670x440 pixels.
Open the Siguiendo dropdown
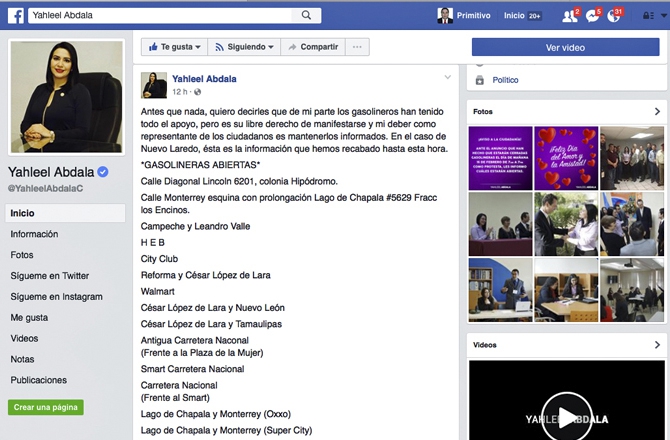[x=244, y=47]
